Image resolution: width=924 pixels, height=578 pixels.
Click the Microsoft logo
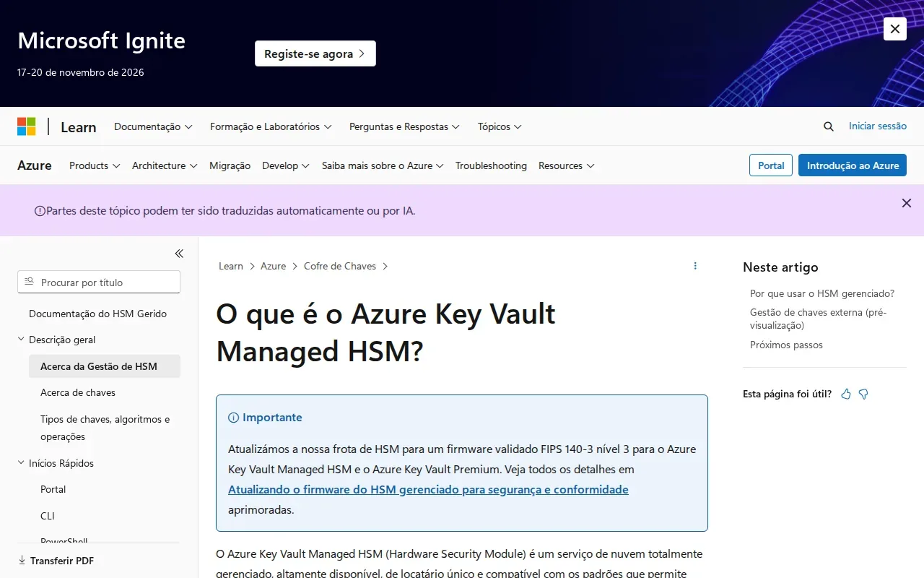pyautogui.click(x=27, y=126)
